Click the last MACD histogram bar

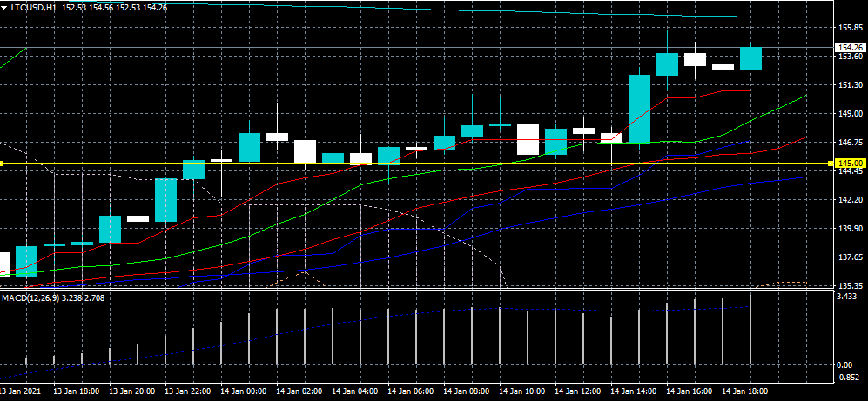tap(750, 331)
